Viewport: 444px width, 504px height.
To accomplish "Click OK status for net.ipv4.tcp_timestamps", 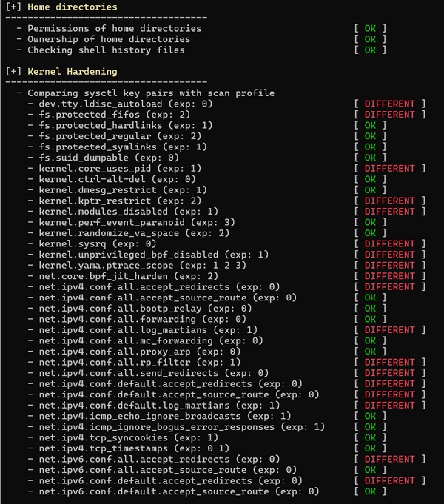I will pos(370,448).
